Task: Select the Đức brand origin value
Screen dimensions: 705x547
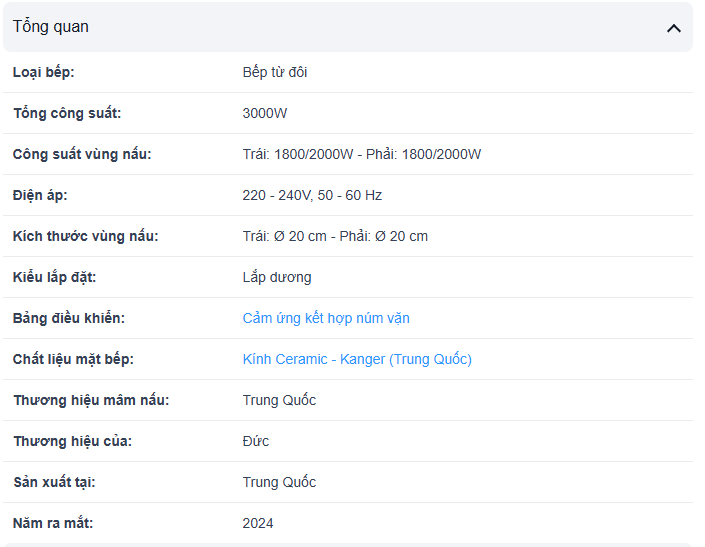Action: (255, 441)
